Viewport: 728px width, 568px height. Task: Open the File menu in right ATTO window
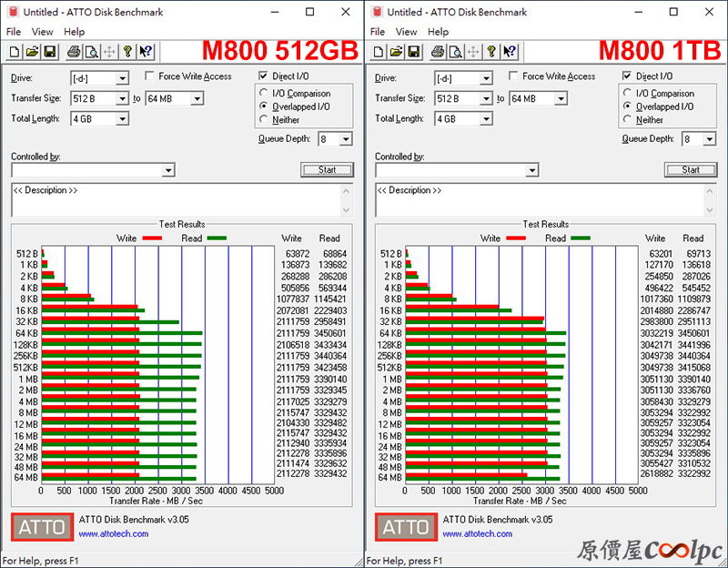click(378, 32)
